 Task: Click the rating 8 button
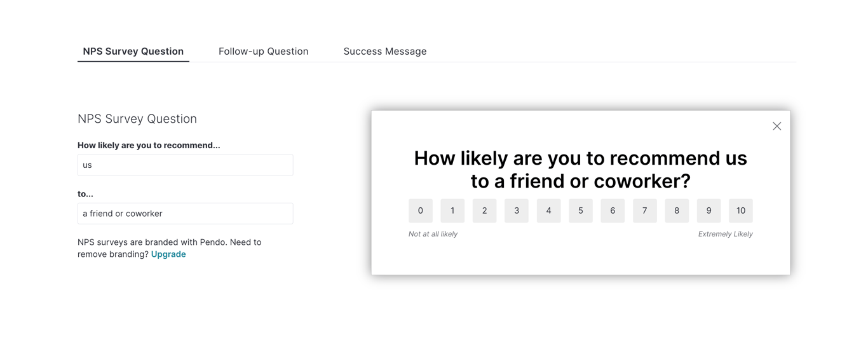tap(677, 211)
